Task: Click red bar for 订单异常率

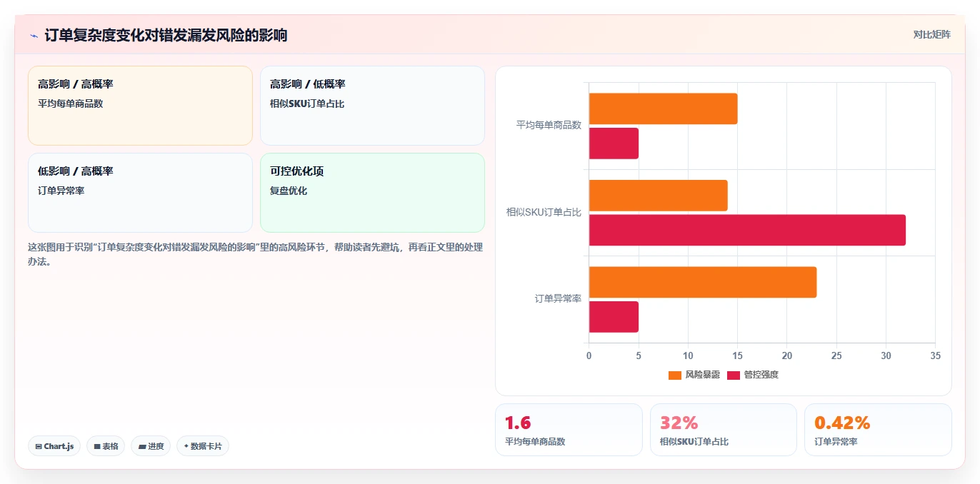Action: pyautogui.click(x=614, y=317)
